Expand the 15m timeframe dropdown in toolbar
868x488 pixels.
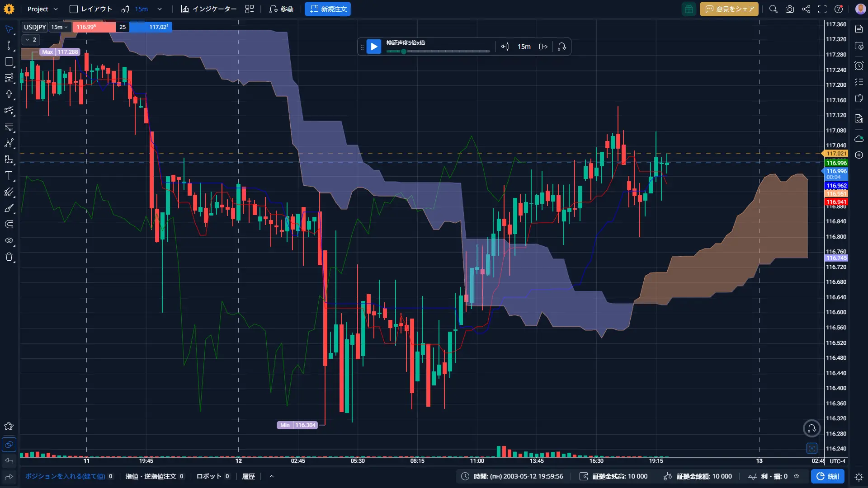click(x=159, y=9)
